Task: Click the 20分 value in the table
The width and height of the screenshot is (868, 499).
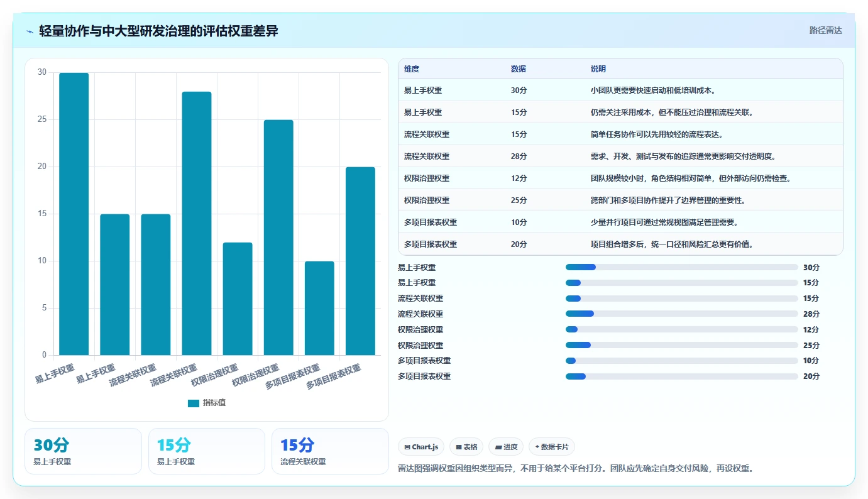Action: (x=519, y=244)
